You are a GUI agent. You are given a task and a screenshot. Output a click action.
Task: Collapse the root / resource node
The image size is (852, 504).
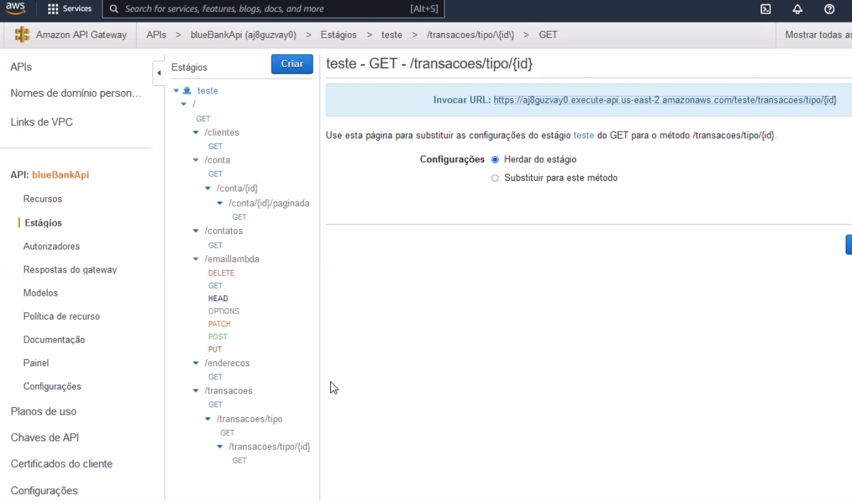184,104
